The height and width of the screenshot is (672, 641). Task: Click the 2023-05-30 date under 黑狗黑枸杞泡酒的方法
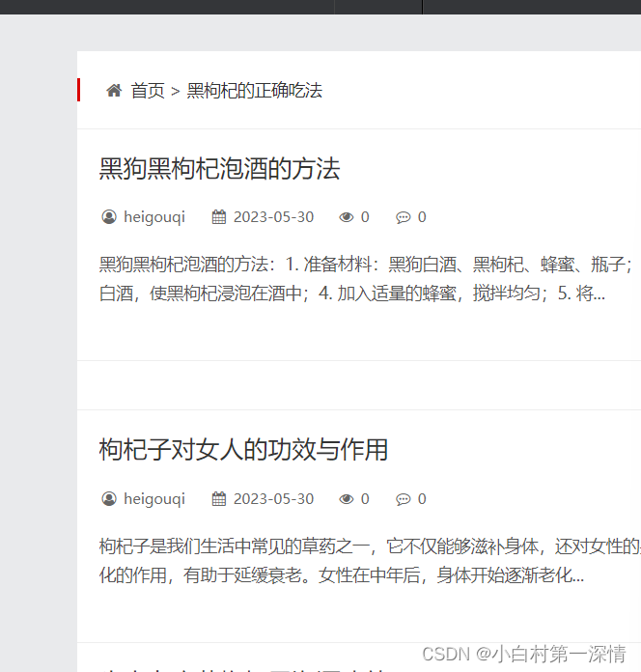(273, 217)
